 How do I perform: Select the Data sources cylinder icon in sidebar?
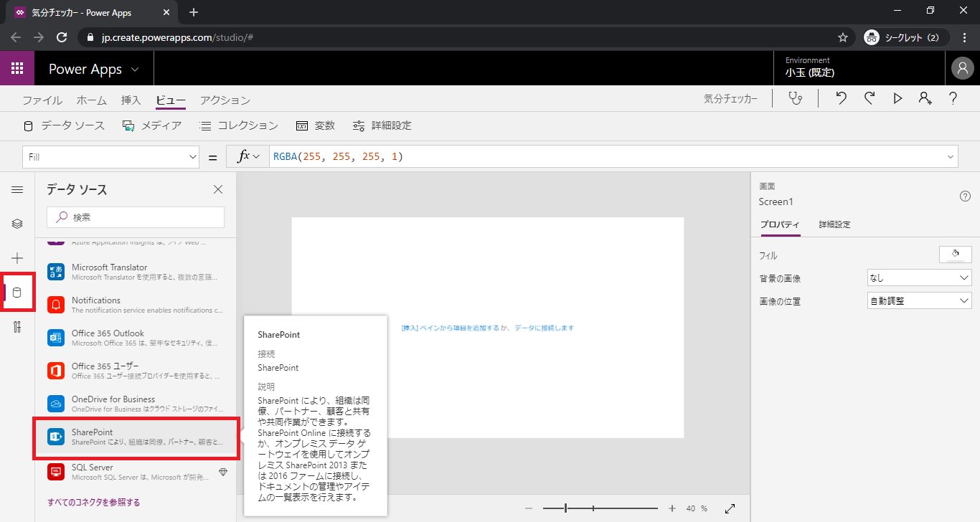coord(18,293)
